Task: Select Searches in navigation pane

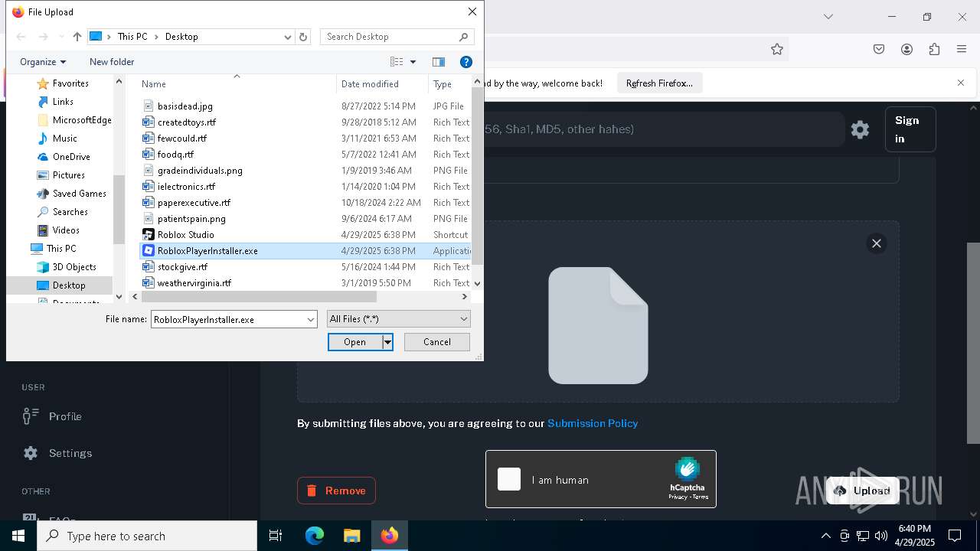Action: pyautogui.click(x=70, y=212)
